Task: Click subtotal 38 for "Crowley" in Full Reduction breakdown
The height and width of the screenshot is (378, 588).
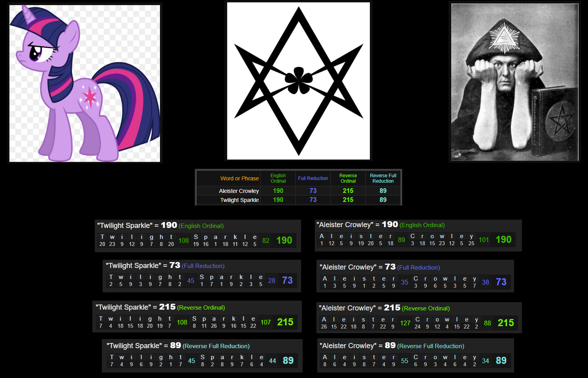Action: pos(485,282)
